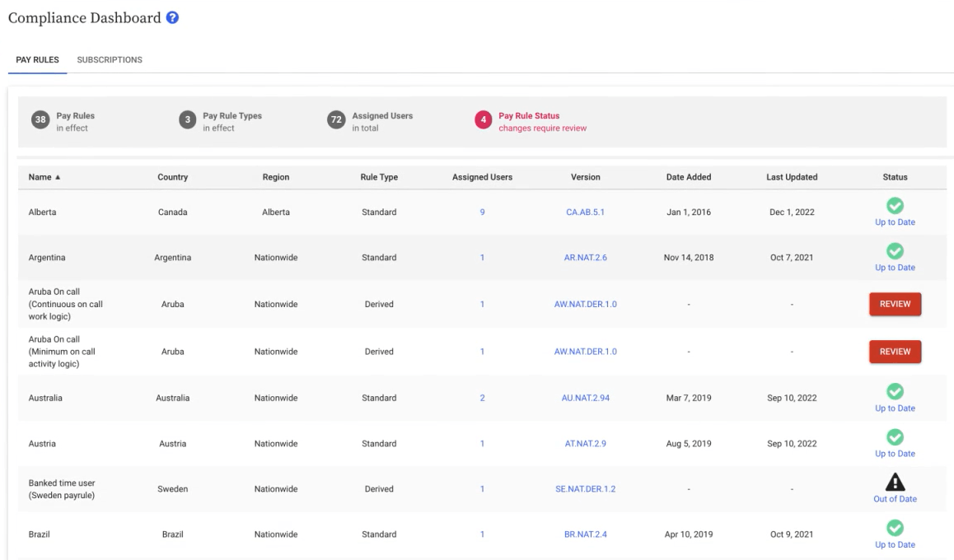Click Up to Date status for Australia
The width and height of the screenshot is (954, 560).
point(895,408)
